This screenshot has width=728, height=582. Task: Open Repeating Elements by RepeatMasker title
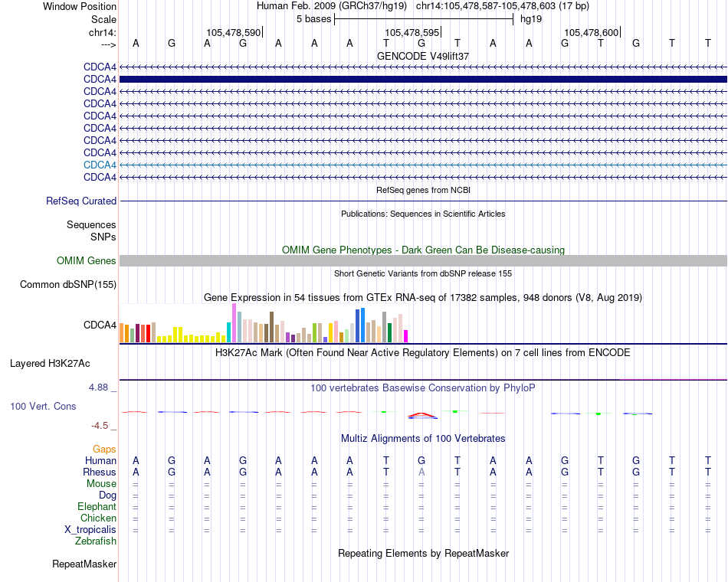pyautogui.click(x=423, y=553)
